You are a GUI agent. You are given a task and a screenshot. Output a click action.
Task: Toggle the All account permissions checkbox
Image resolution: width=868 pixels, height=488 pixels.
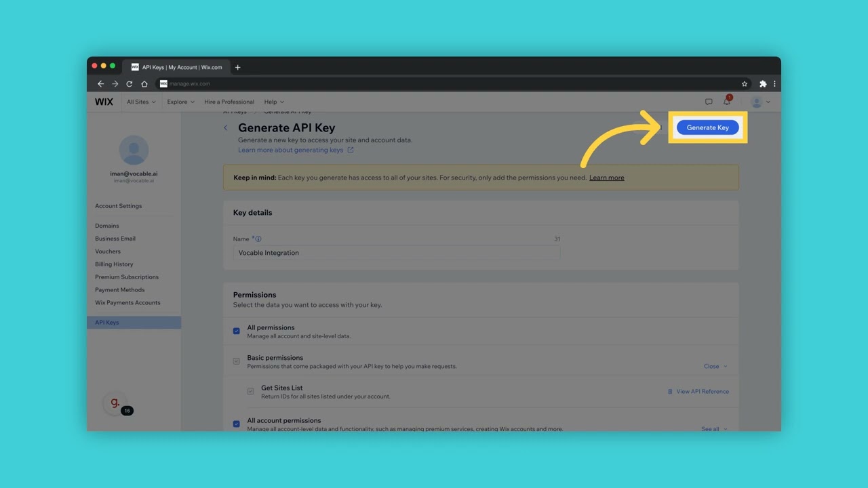click(236, 424)
